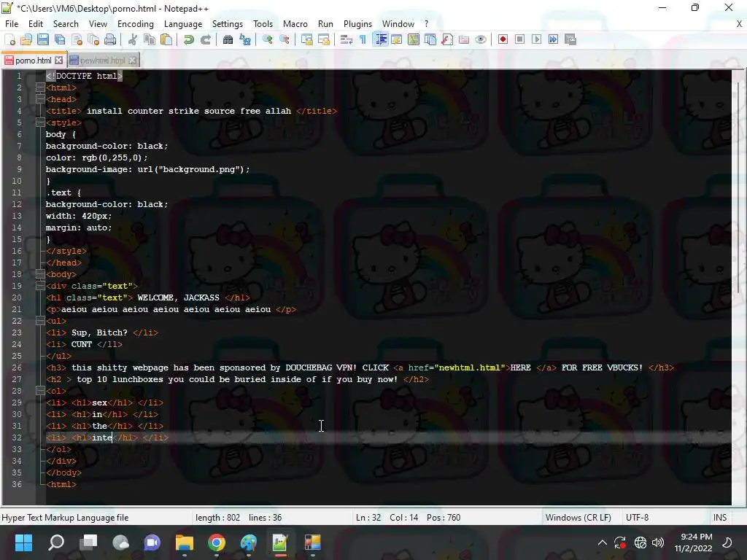
Task: Click the Close All documents toolbar icon
Action: click(93, 39)
